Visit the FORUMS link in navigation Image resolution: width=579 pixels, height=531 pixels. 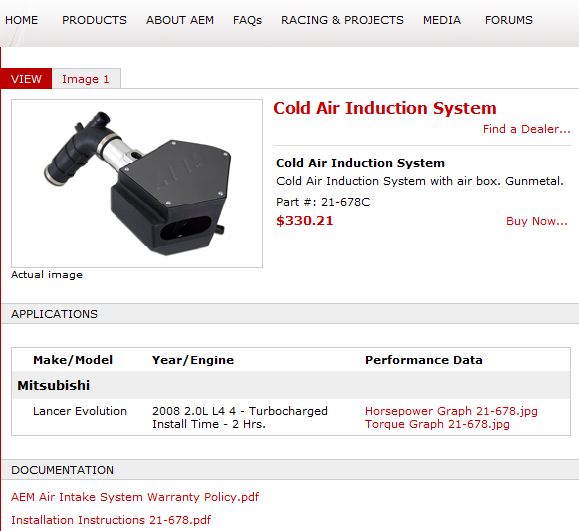click(x=508, y=20)
